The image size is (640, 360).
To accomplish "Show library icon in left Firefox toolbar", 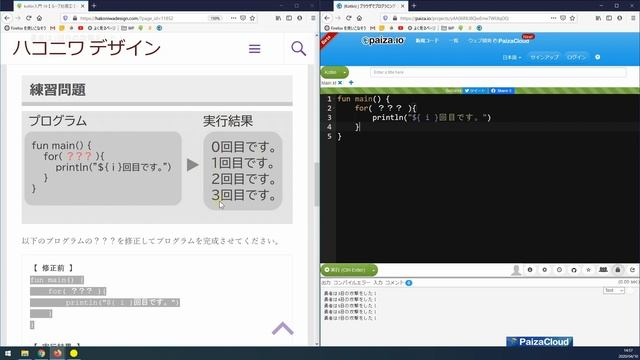I will pos(278,18).
